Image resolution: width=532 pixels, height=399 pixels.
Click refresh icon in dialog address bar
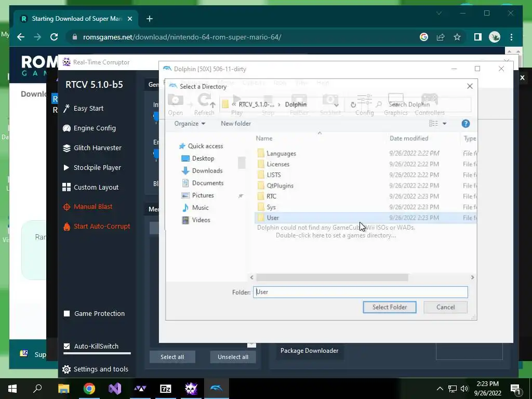(x=353, y=104)
